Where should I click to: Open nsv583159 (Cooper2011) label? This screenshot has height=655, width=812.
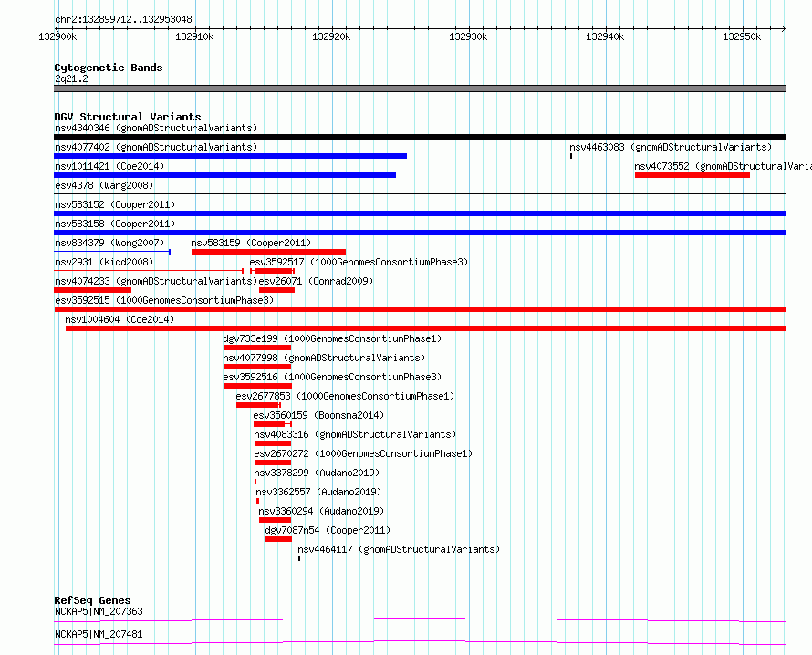[251, 243]
